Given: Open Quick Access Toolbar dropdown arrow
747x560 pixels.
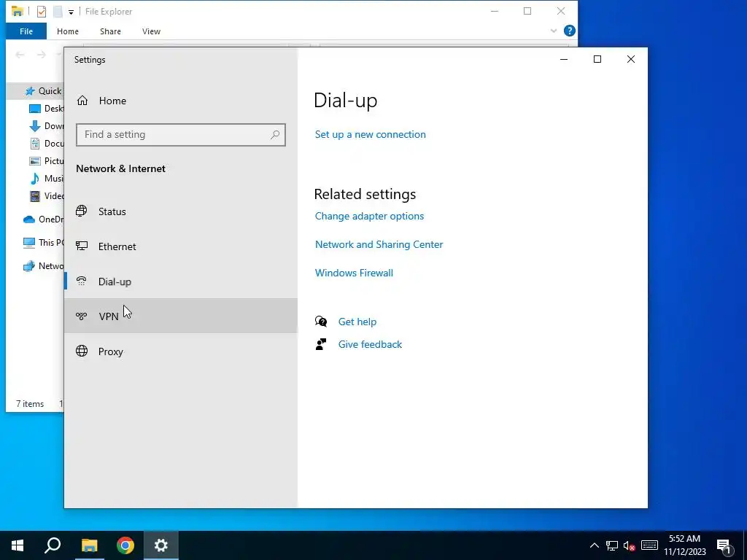Looking at the screenshot, I should [71, 12].
